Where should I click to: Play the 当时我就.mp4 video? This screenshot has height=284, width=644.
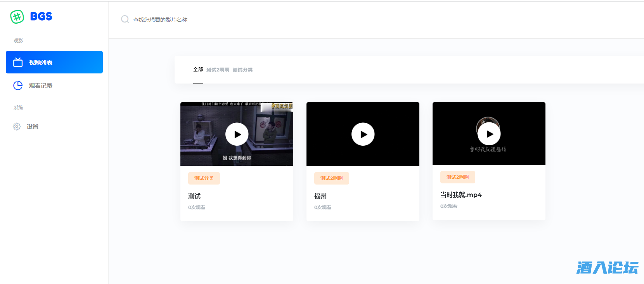(x=489, y=134)
